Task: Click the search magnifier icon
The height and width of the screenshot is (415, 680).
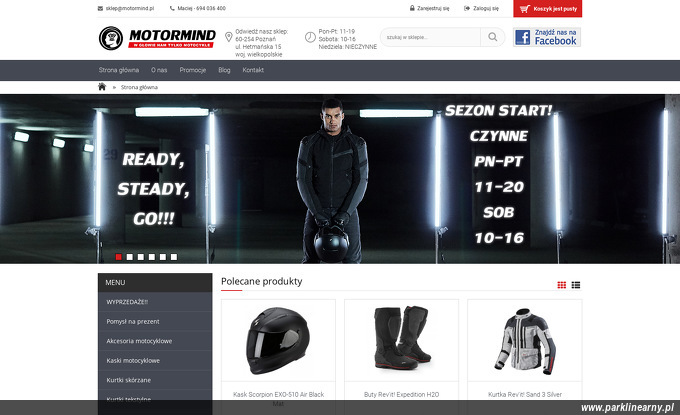Action: click(492, 37)
